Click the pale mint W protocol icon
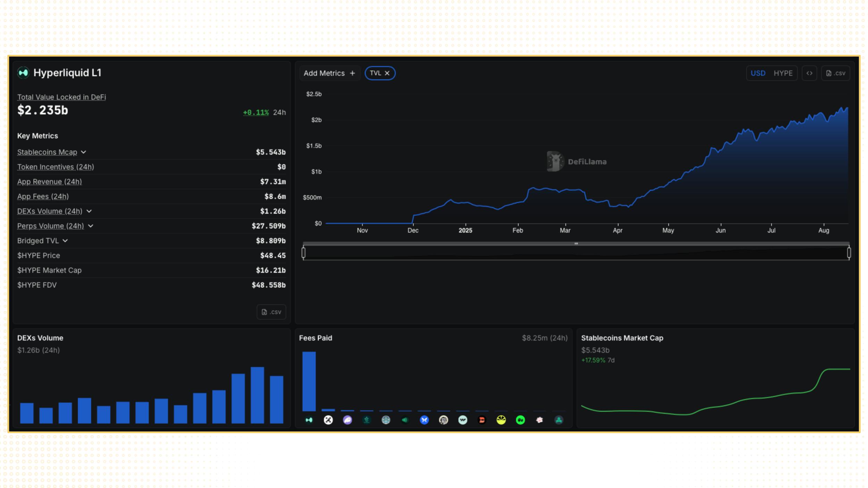Screen dimensions: 868x488 [463, 420]
